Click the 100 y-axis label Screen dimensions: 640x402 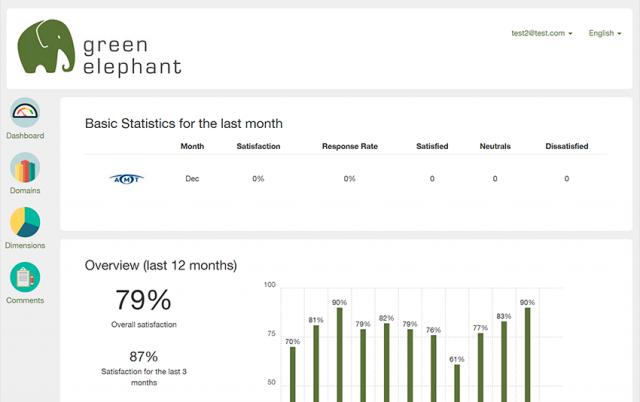coord(270,284)
